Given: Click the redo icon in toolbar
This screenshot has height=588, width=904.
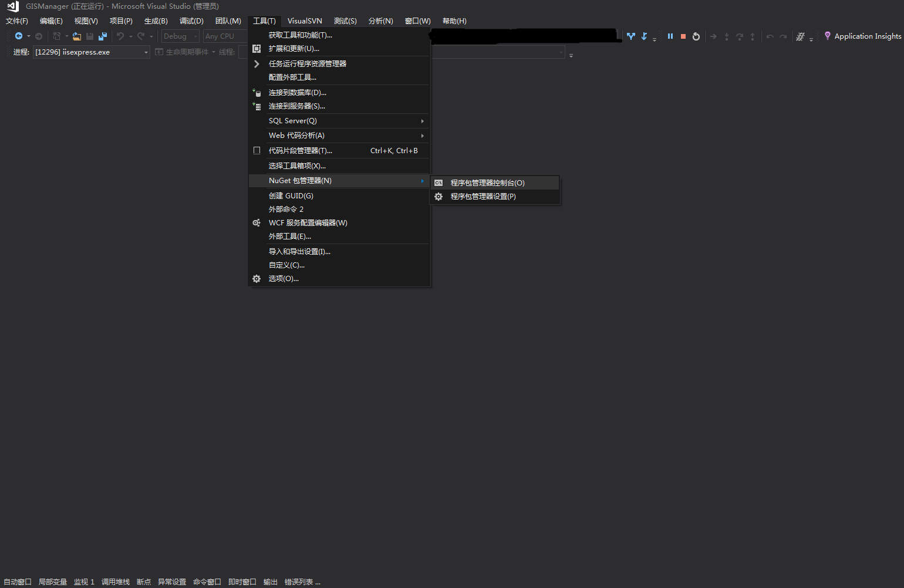Looking at the screenshot, I should pos(141,36).
